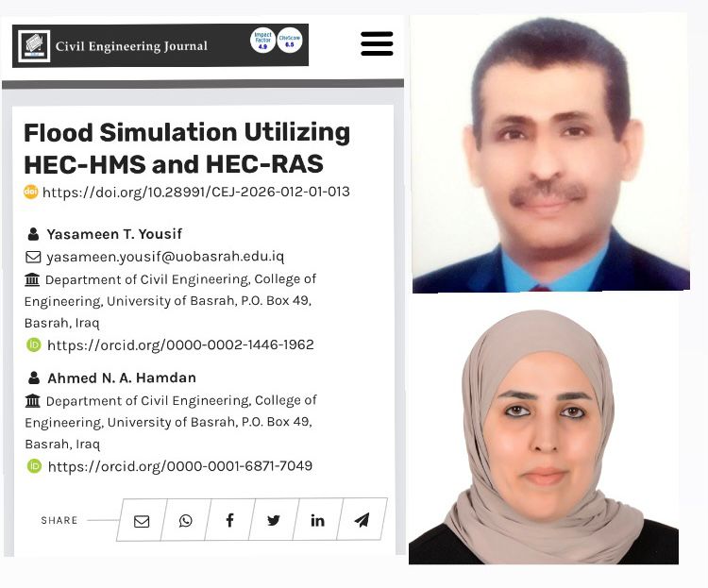708x588 pixels.
Task: Open the hamburger navigation menu
Action: (x=377, y=43)
